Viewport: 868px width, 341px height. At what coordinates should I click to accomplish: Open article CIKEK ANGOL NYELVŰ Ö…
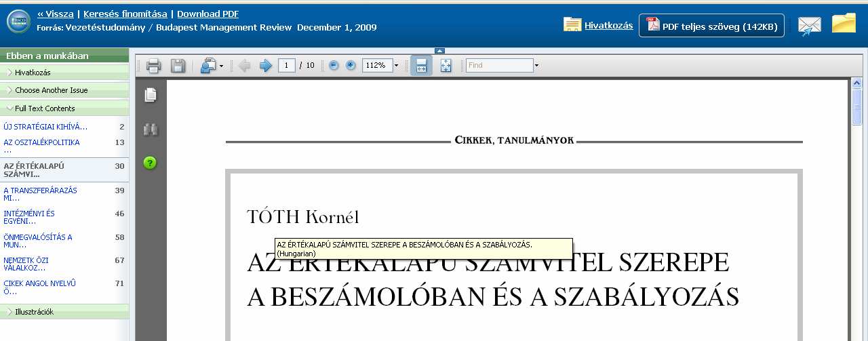[x=39, y=287]
